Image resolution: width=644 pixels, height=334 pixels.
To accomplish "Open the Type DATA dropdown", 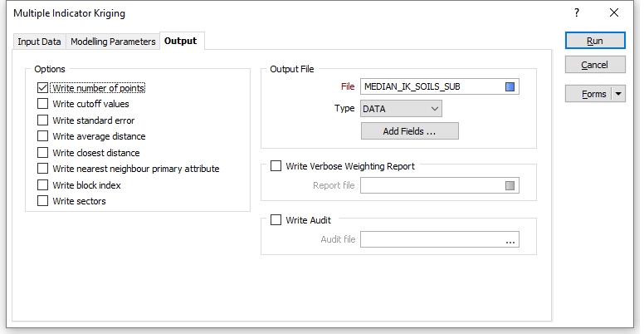I will [401, 109].
